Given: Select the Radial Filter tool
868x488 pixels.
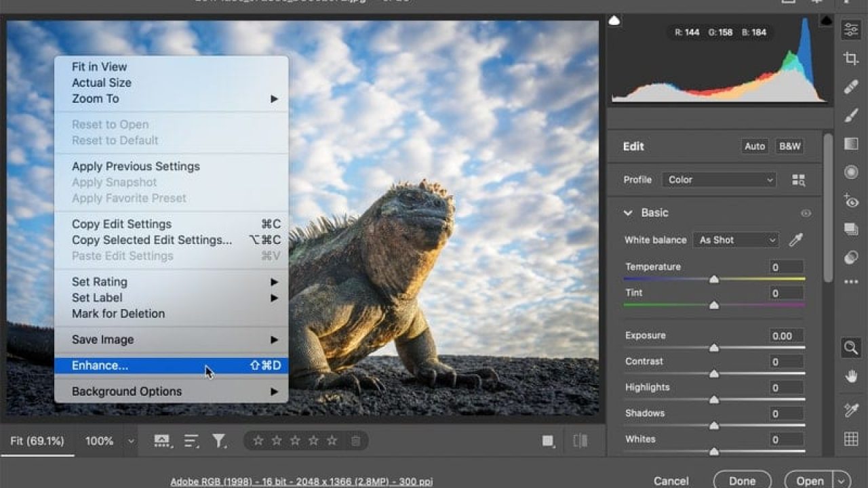Looking at the screenshot, I should click(850, 172).
